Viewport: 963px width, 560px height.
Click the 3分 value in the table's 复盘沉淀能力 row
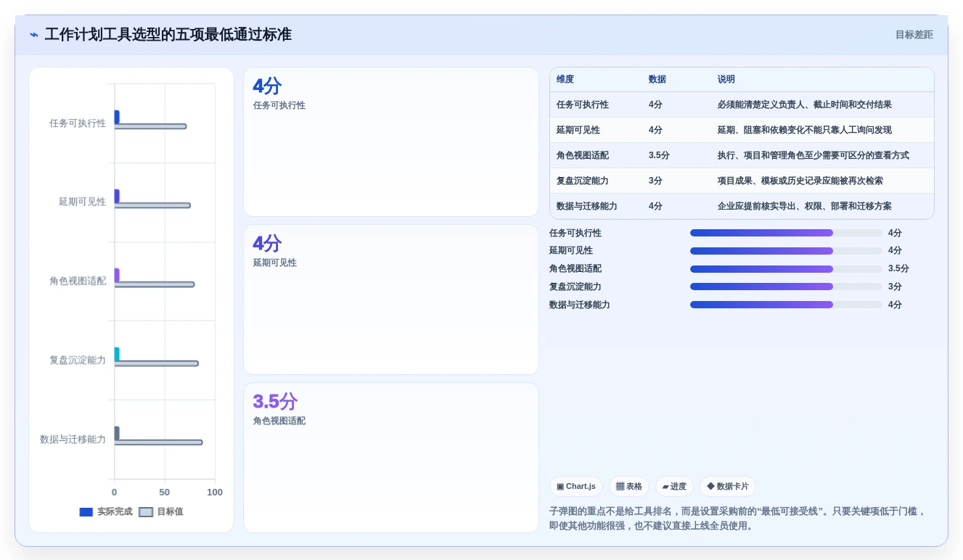pos(656,181)
